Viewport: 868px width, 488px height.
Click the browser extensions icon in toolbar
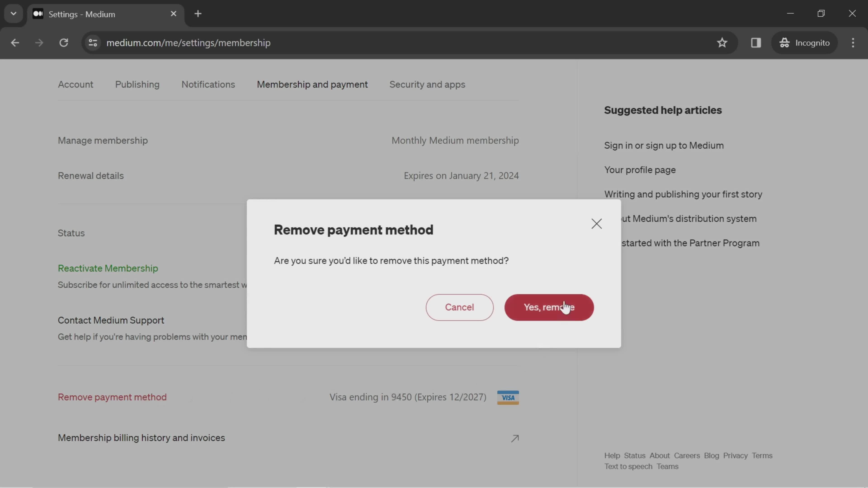click(x=756, y=42)
